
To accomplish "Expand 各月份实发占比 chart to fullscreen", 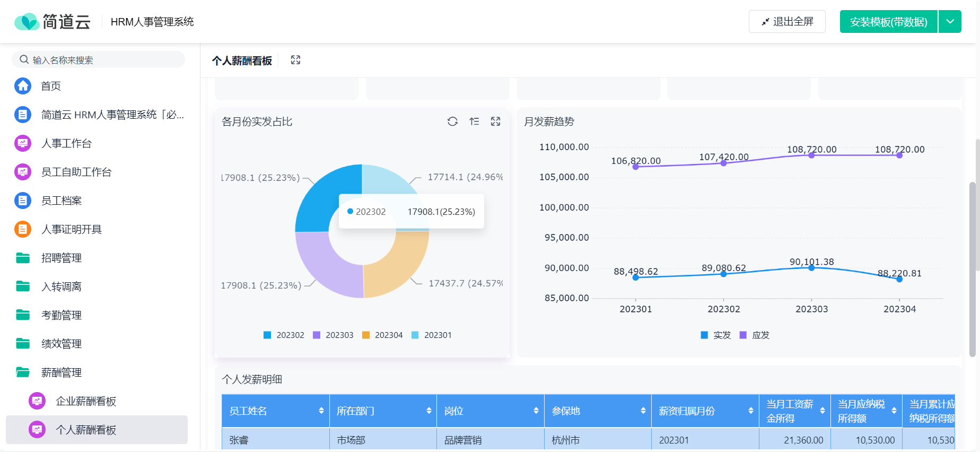I will pos(496,121).
